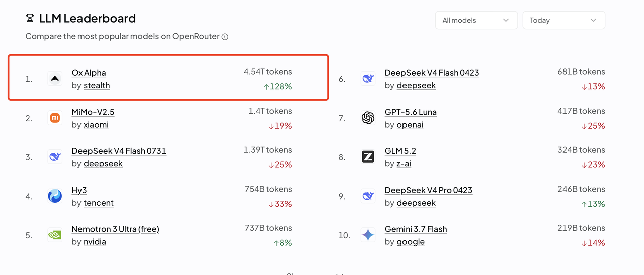Click the 246B tokens value
The width and height of the screenshot is (644, 275).
pyautogui.click(x=581, y=189)
